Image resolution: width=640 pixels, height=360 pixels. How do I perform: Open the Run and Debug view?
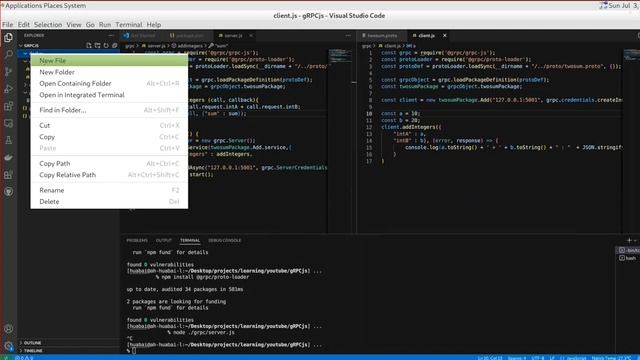tap(8, 89)
